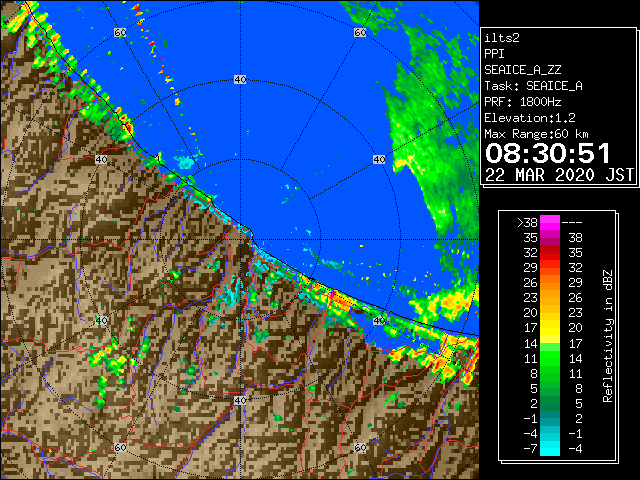Click the "40" label on the west-southwest radial

coord(101,320)
